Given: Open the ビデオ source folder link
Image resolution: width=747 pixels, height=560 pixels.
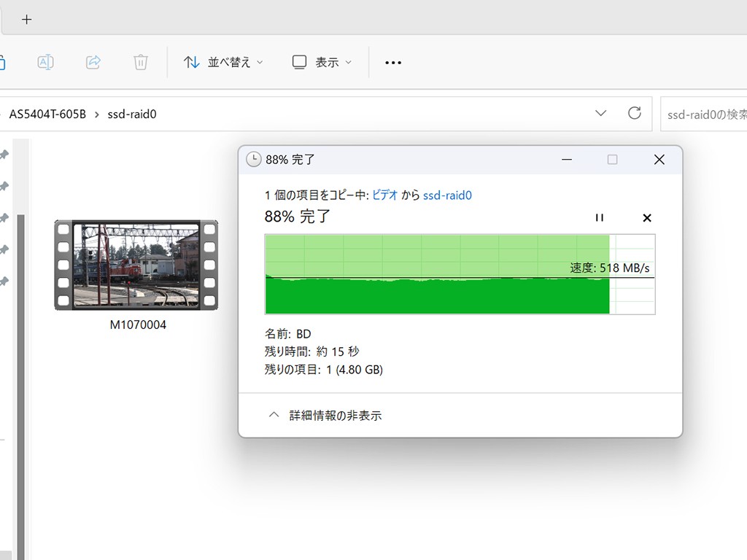Looking at the screenshot, I should 385,195.
